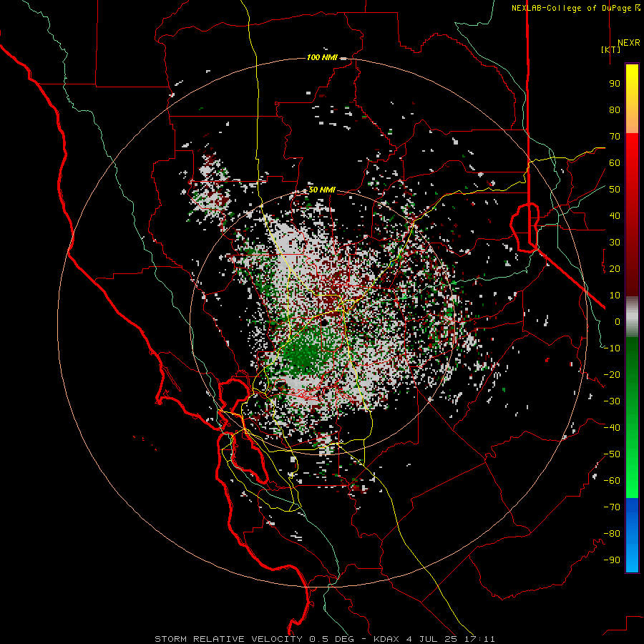644x644 pixels.
Task: Click the 40 value on the velocity scale
Action: (x=615, y=215)
